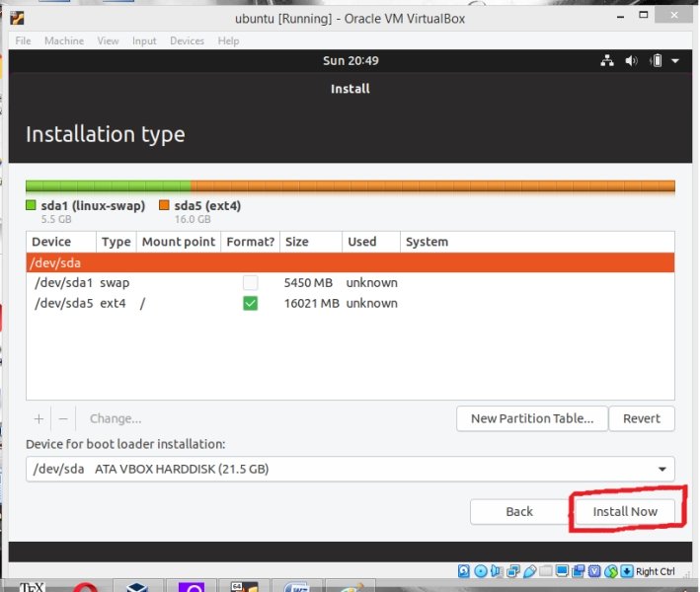Minimize the VirtualBox window
The height and width of the screenshot is (592, 700).
point(621,17)
